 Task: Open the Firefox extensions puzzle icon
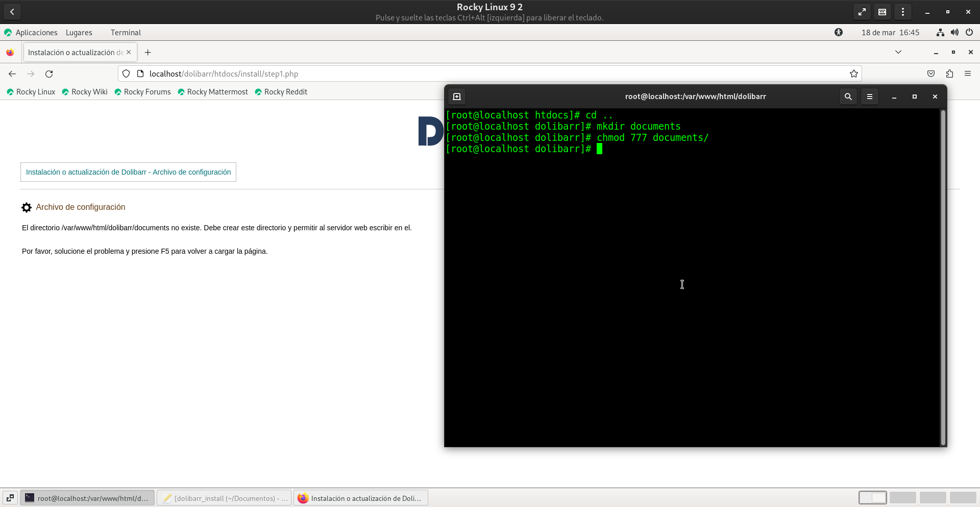(x=949, y=74)
